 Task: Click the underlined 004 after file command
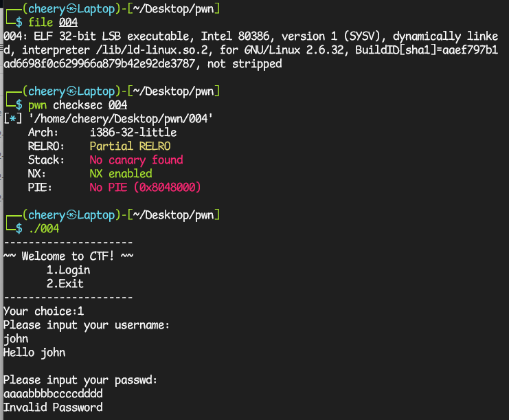68,23
